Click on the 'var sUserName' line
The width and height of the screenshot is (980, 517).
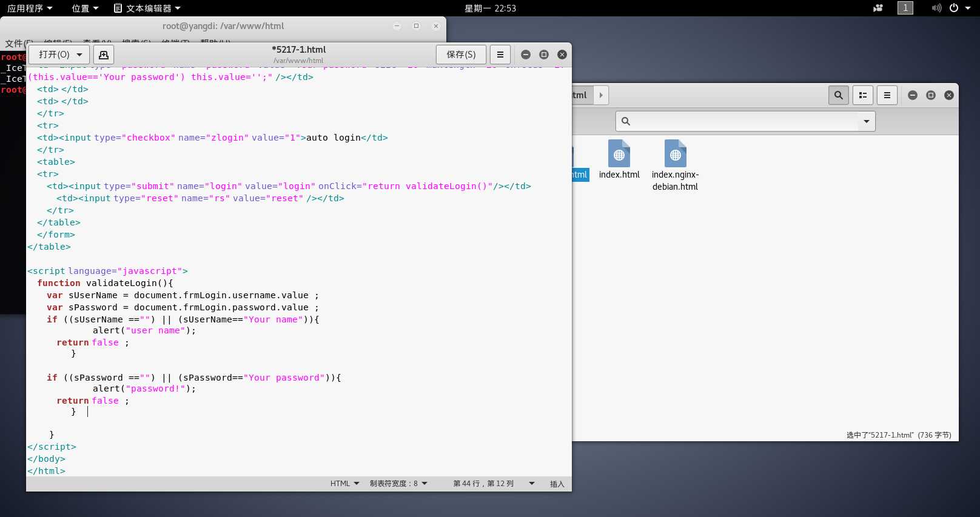click(x=183, y=295)
